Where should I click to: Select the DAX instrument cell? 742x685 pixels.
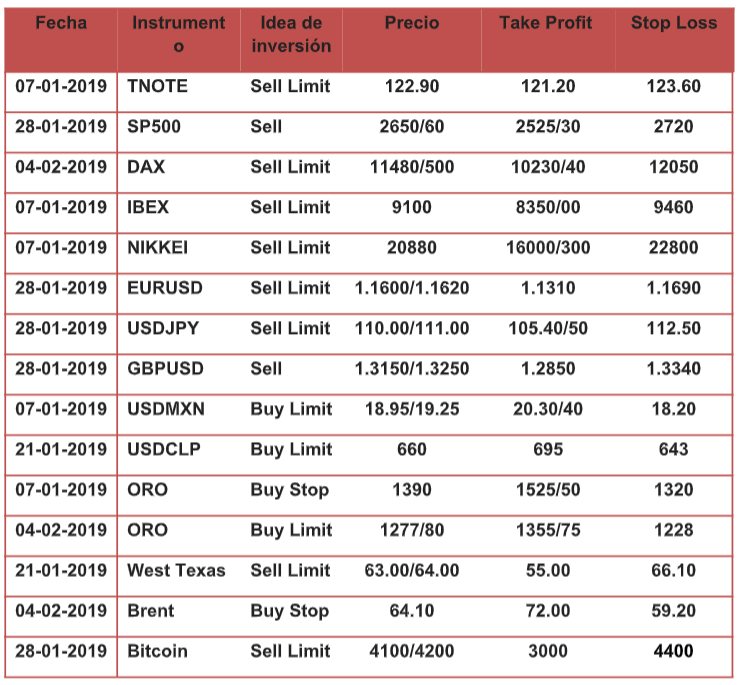tap(146, 167)
